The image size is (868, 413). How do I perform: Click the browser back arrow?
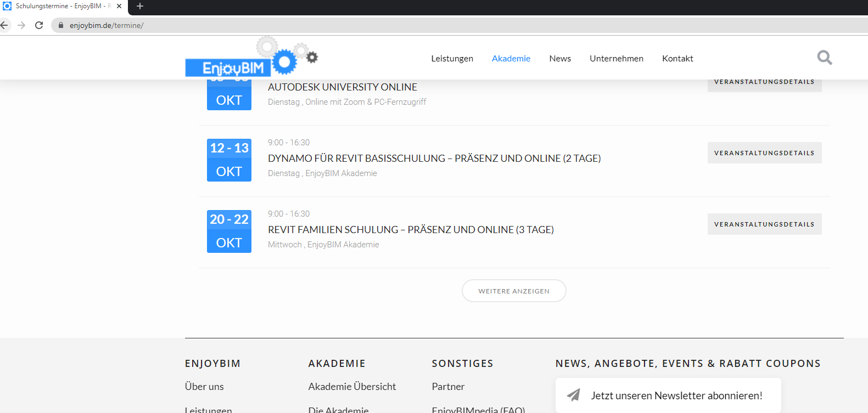(4, 25)
